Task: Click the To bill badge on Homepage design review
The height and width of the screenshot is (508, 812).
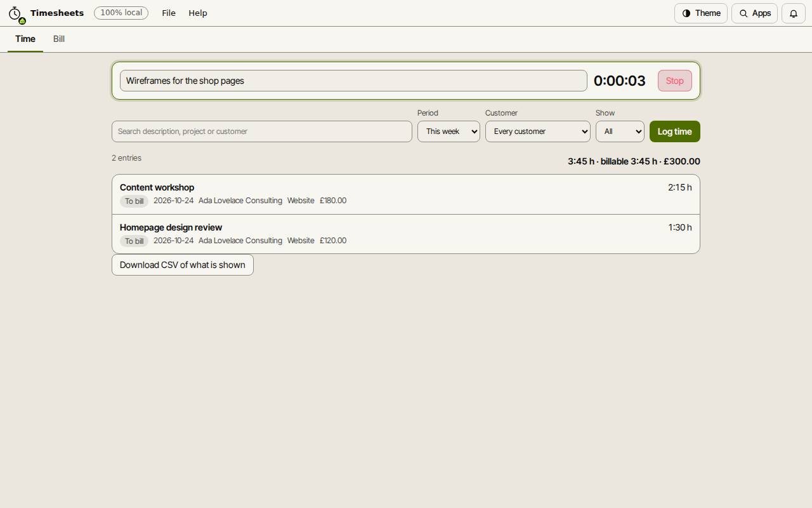Action: coord(134,241)
